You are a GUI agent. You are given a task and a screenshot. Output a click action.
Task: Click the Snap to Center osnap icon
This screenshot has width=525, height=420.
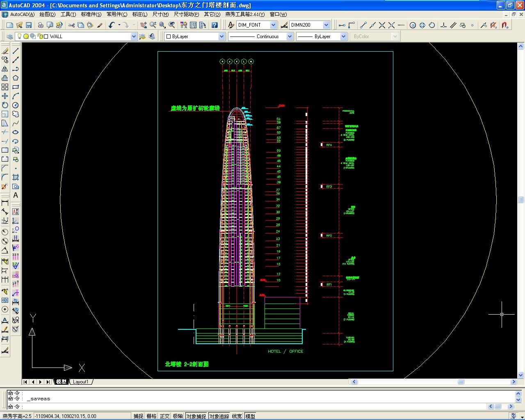pyautogui.click(x=413, y=25)
